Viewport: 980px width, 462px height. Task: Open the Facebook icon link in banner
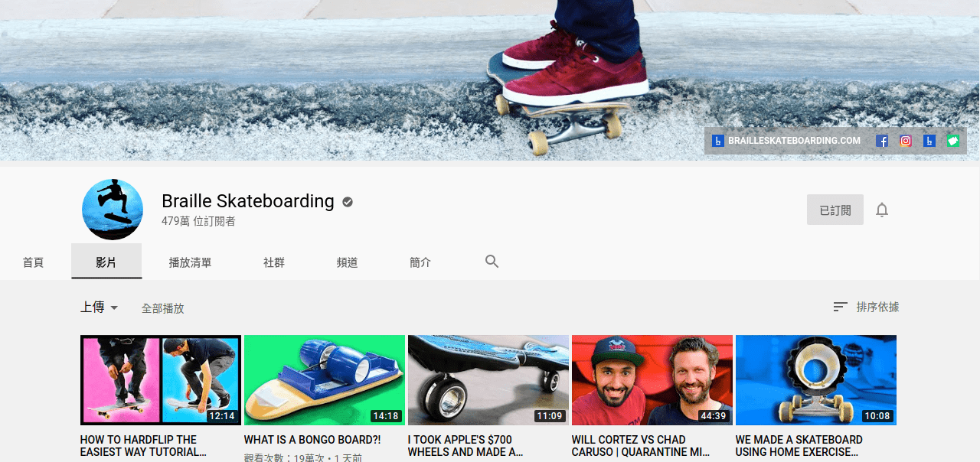pyautogui.click(x=882, y=141)
